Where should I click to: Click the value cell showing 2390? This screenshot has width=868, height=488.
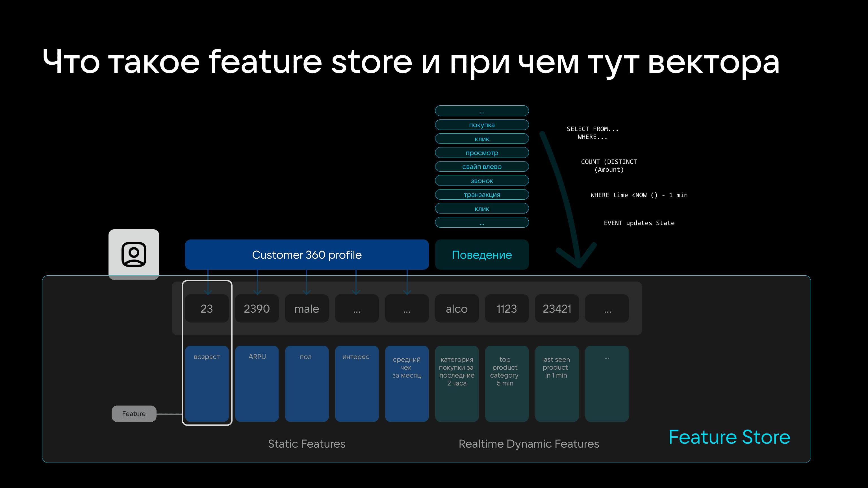coord(257,308)
